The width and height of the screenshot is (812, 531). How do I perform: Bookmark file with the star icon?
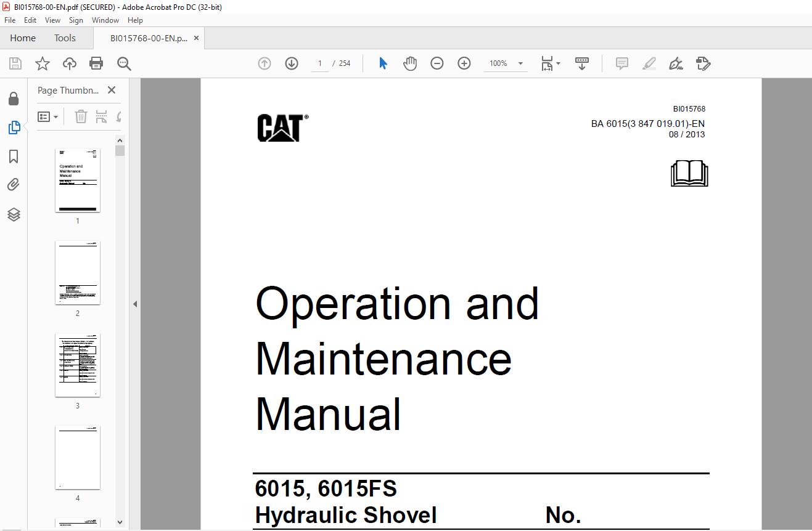click(42, 63)
